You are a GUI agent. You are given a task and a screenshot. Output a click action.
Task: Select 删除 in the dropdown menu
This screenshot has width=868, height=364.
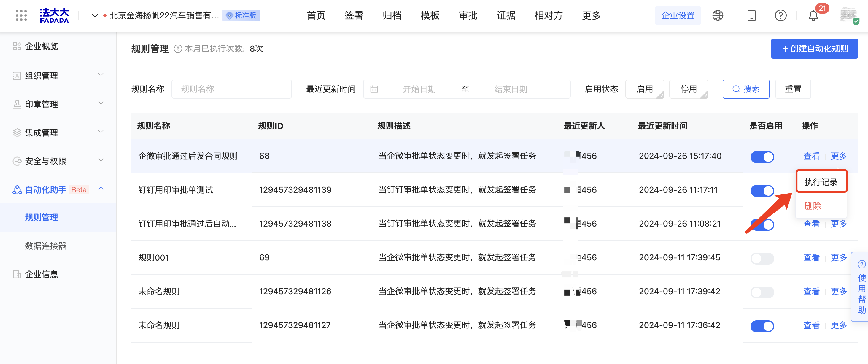tap(813, 206)
